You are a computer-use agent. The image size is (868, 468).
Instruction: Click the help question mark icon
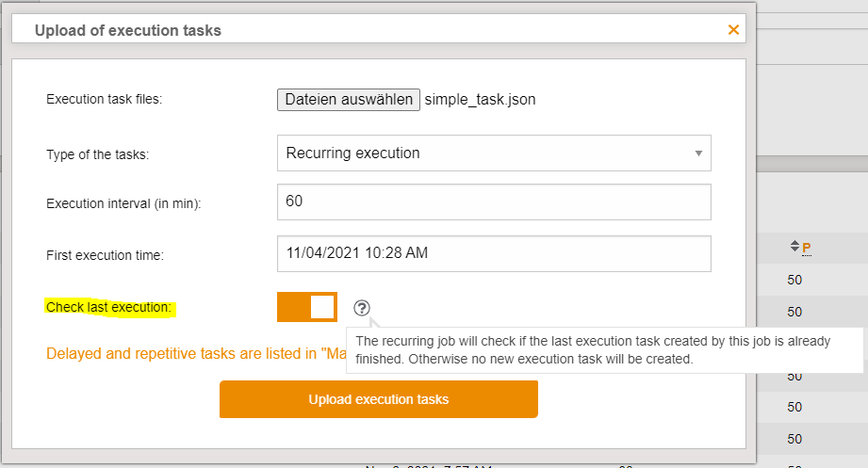click(x=363, y=308)
